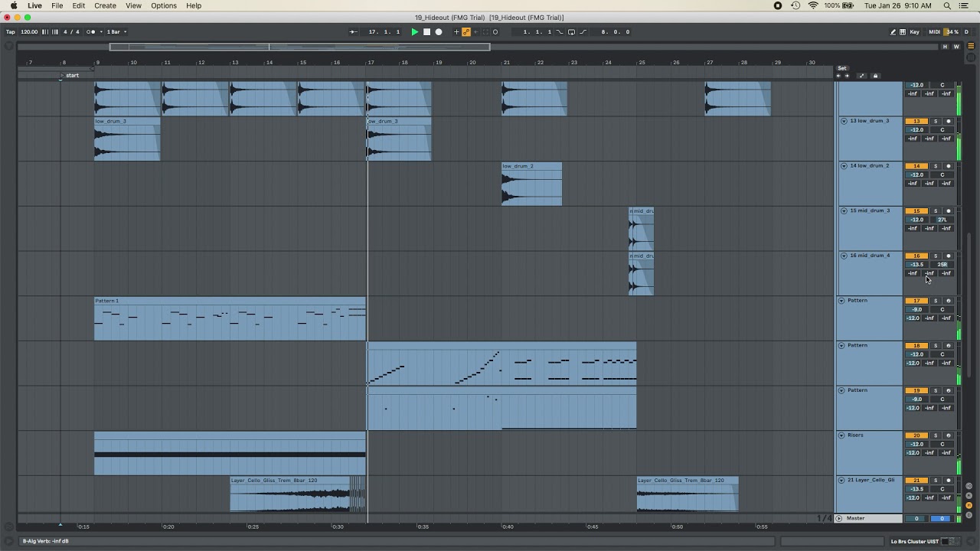Toggle the lock envelopes icon
The width and height of the screenshot is (980, 551).
[876, 76]
